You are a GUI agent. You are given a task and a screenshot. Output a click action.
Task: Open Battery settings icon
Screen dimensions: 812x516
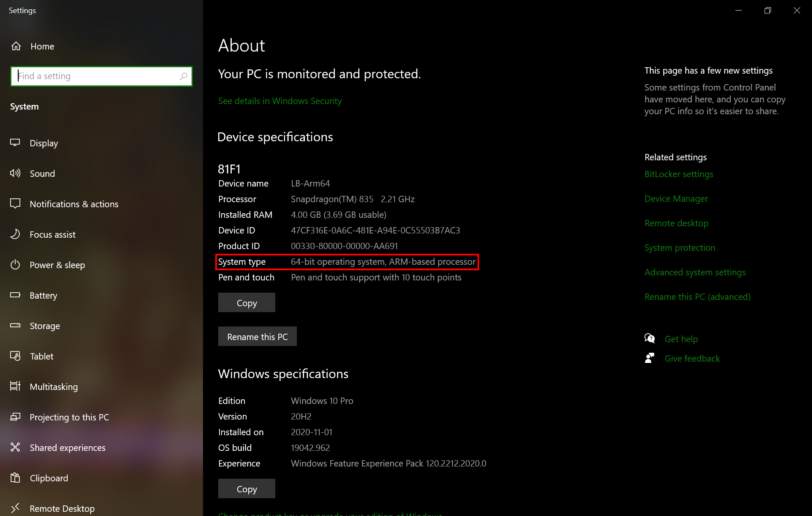[x=15, y=295]
